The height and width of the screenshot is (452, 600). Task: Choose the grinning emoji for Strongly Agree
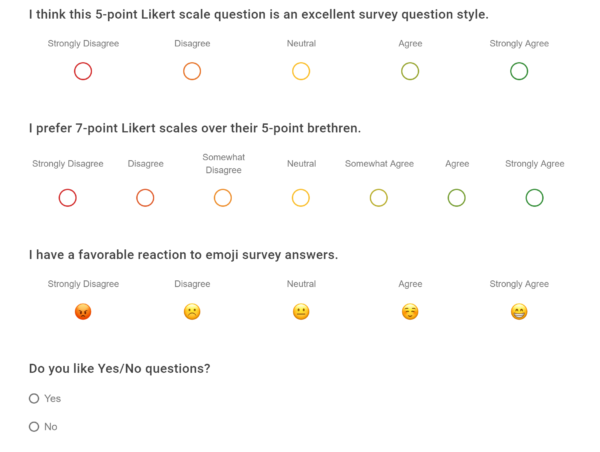519,312
